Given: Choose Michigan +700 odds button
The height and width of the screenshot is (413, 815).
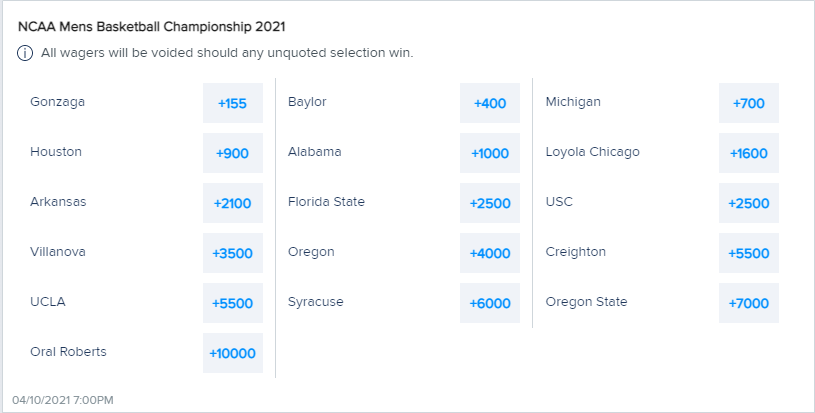Looking at the screenshot, I should [x=748, y=103].
